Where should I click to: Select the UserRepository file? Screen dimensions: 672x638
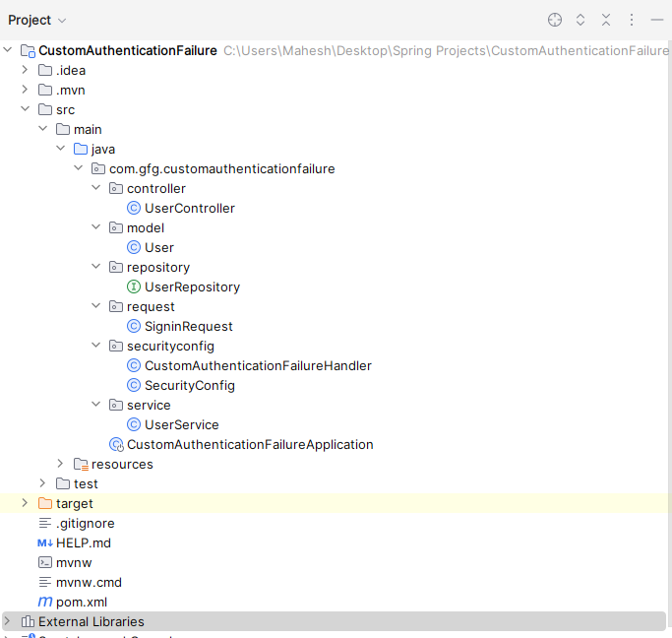tap(193, 287)
